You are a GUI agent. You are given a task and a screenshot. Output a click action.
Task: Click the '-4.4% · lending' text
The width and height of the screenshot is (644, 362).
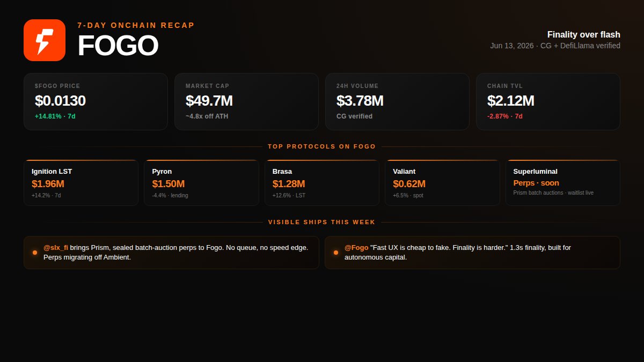pyautogui.click(x=170, y=195)
